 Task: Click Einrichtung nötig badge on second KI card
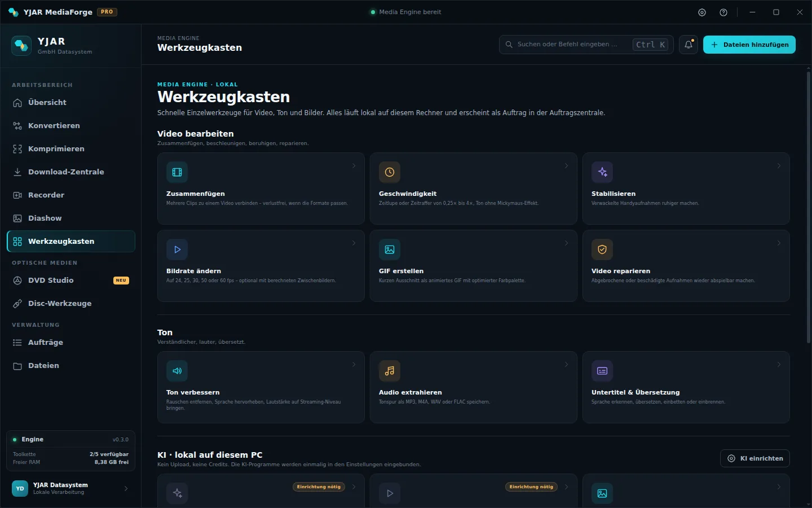pos(532,487)
